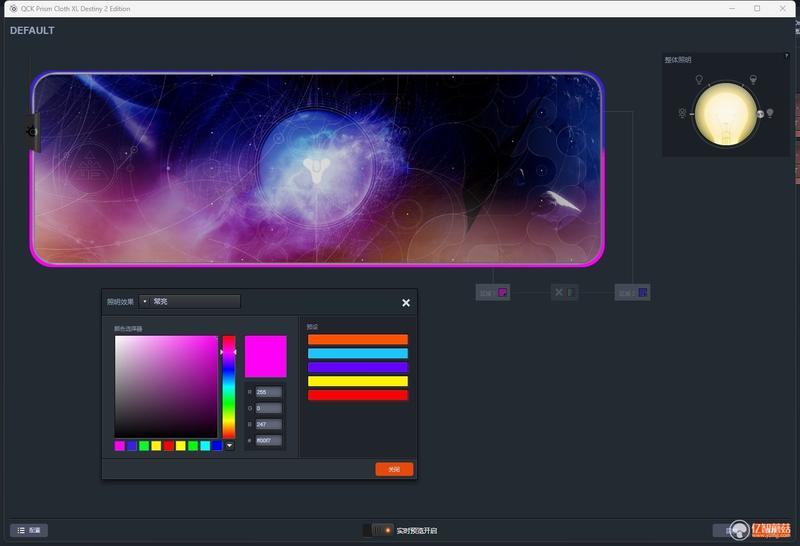The height and width of the screenshot is (546, 800).
Task: Minimize the QcK Prism Cloth XL window
Action: coord(732,9)
